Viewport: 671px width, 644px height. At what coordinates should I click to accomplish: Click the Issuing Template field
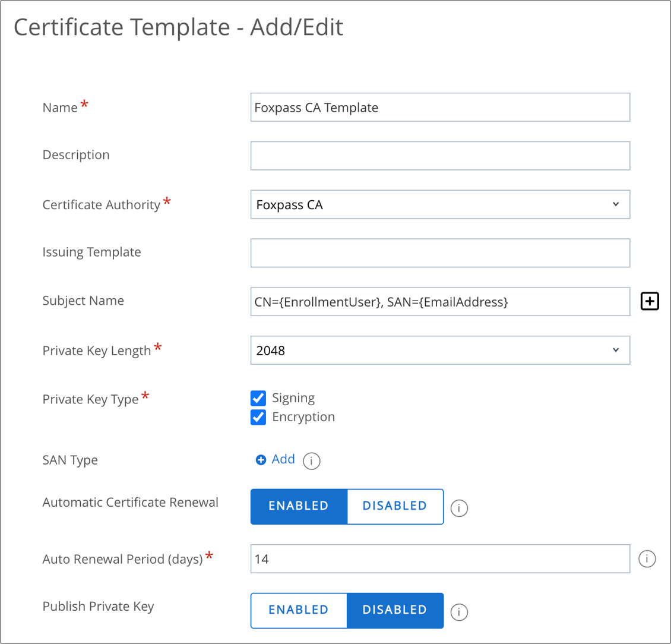(439, 253)
